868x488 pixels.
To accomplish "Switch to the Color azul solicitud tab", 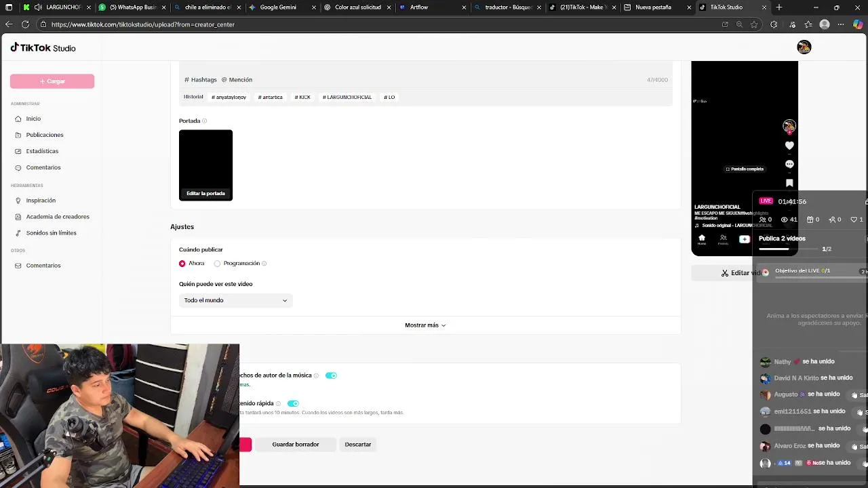I will click(x=358, y=7).
